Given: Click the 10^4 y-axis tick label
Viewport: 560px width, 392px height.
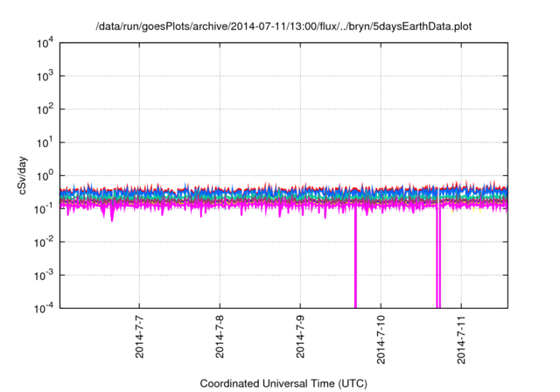Looking at the screenshot, I should [45, 43].
